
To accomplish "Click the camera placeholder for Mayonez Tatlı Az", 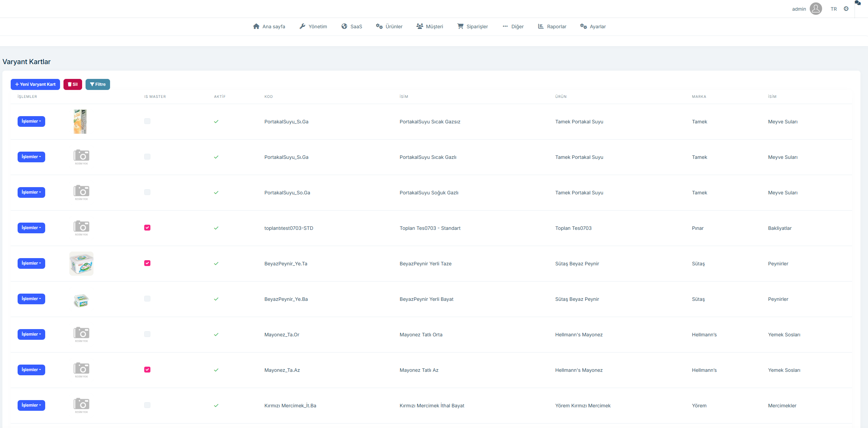I will click(x=81, y=370).
